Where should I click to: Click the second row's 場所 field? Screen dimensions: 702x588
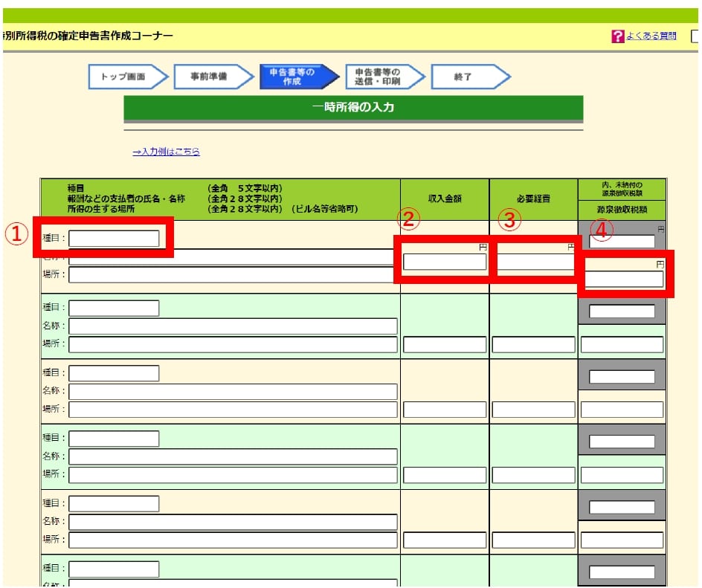[233, 345]
